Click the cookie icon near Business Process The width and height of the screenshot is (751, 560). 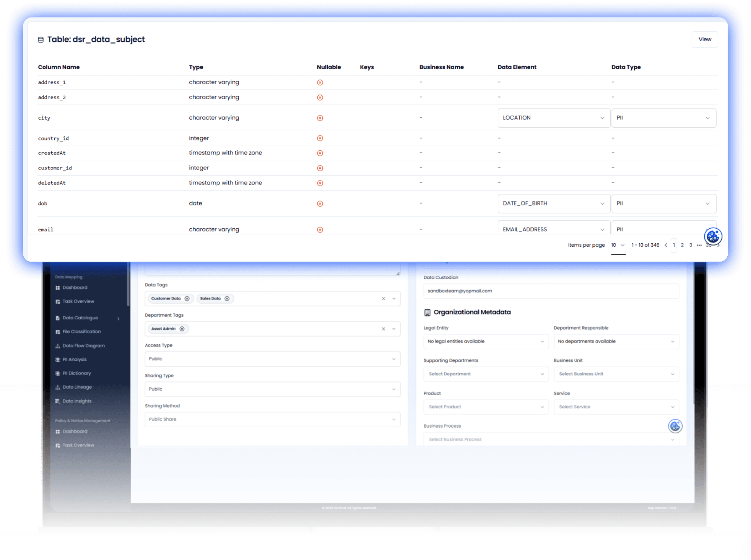click(x=675, y=426)
